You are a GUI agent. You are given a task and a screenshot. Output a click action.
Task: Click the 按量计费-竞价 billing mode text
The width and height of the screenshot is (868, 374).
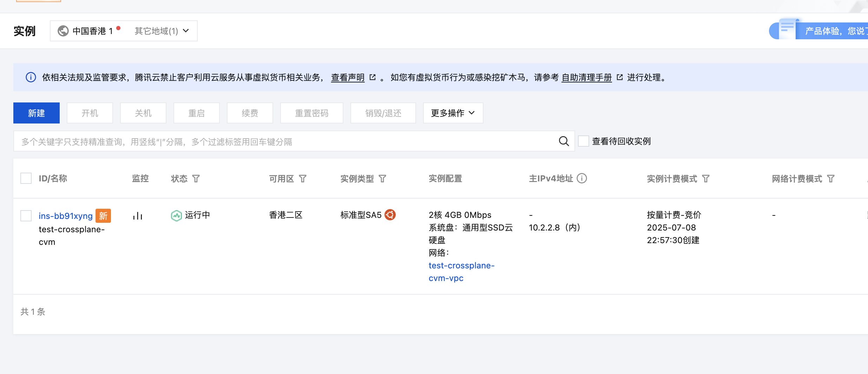(674, 215)
